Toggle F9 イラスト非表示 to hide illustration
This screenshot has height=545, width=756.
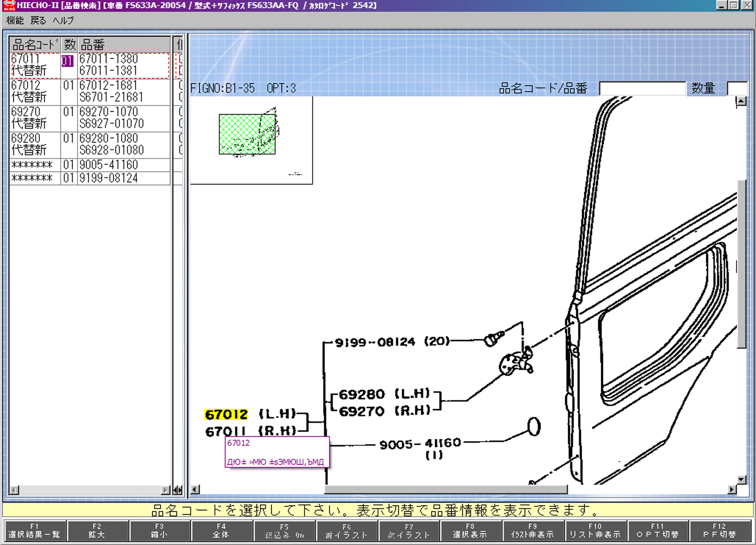(532, 530)
